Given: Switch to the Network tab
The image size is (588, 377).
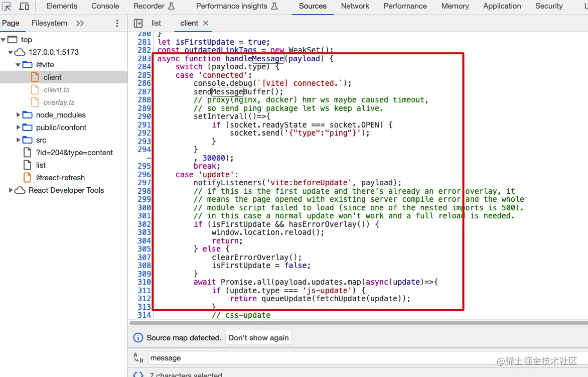Looking at the screenshot, I should point(355,6).
